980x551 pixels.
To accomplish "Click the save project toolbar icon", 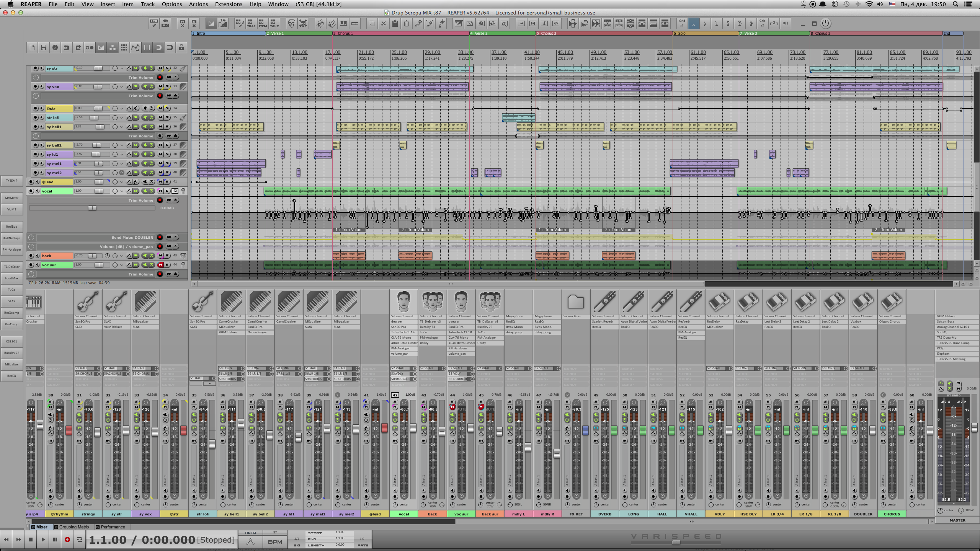I will 44,47.
